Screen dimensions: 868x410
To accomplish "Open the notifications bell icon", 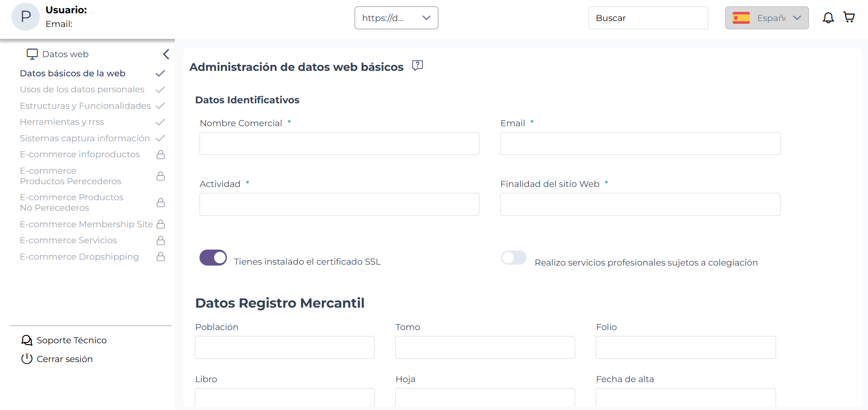I will [x=828, y=18].
